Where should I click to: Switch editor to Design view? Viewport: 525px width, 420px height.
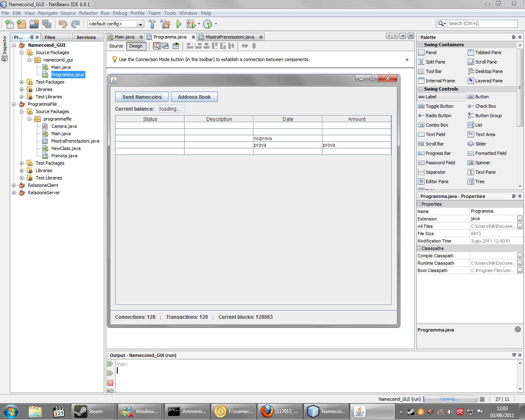pyautogui.click(x=136, y=46)
